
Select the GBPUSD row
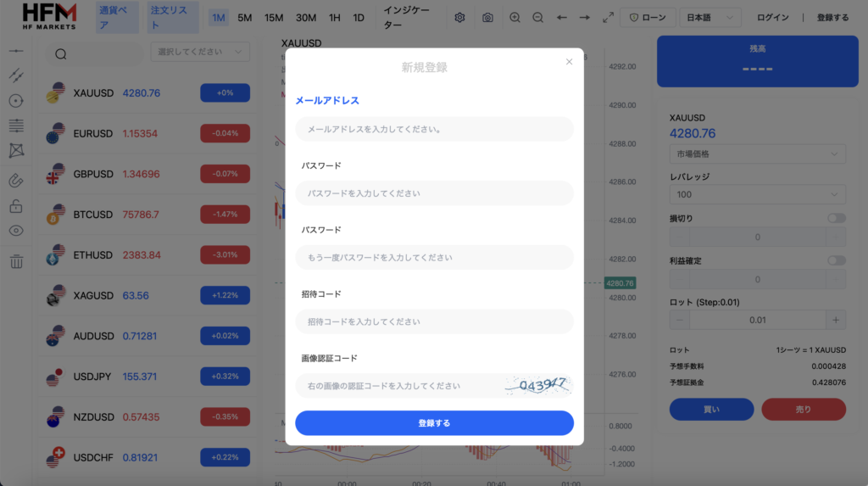coord(147,174)
